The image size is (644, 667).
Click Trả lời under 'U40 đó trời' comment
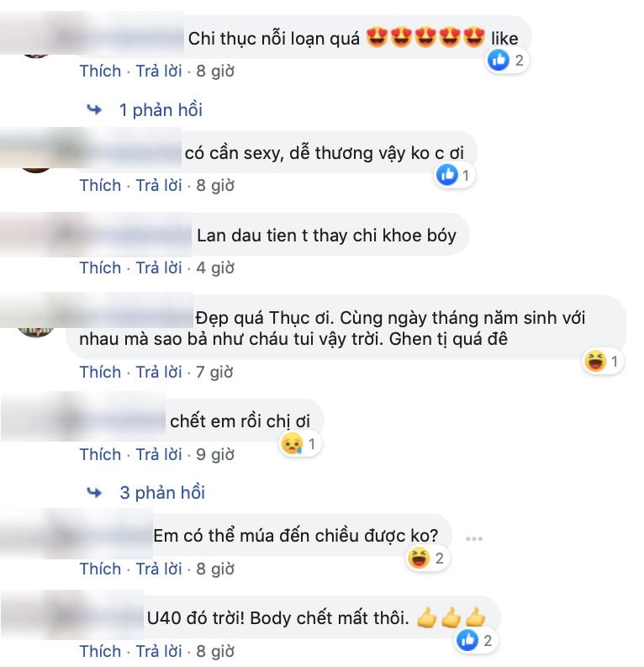pyautogui.click(x=159, y=651)
